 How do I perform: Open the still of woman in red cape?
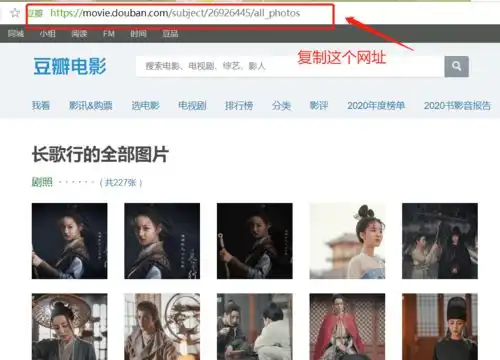click(x=347, y=327)
